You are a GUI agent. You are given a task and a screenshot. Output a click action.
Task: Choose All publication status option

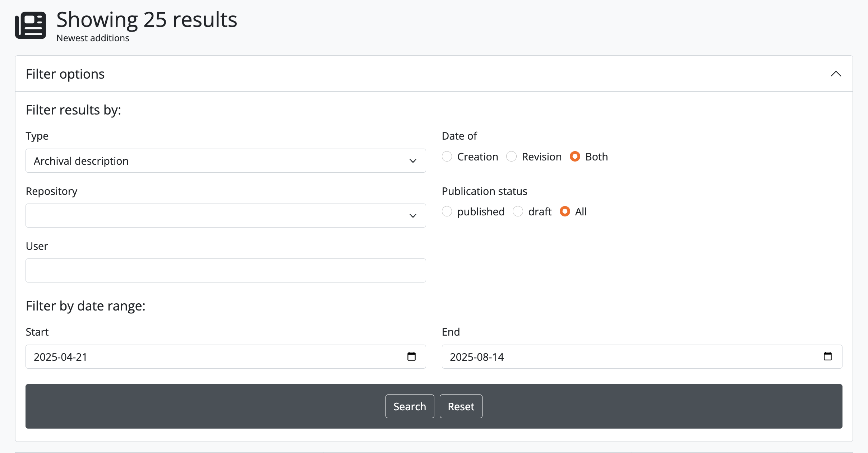(x=565, y=211)
